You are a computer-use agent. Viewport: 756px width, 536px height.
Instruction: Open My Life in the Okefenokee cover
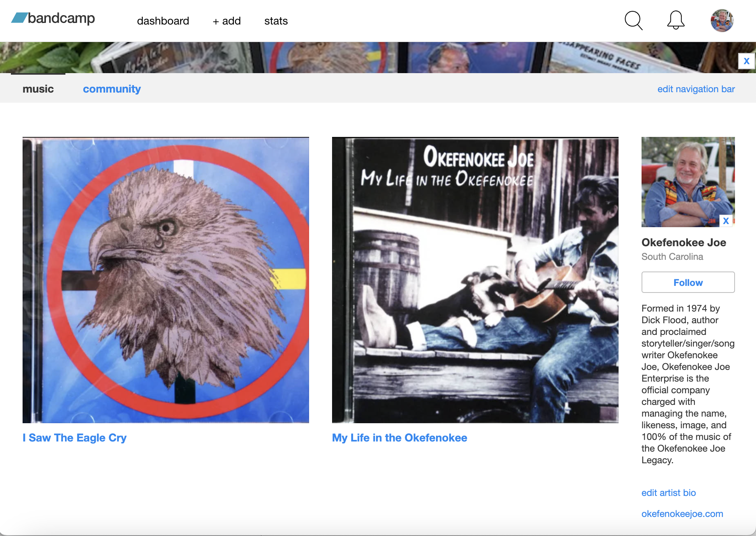click(475, 280)
